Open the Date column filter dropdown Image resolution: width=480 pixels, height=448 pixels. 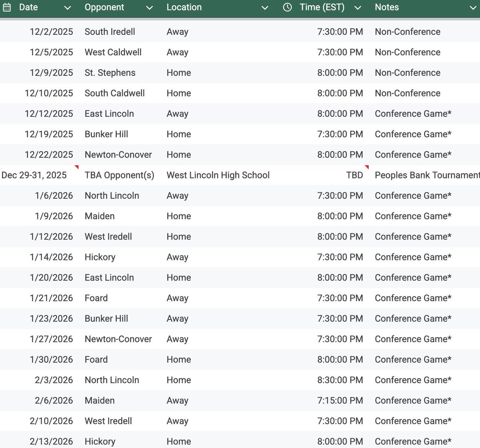point(68,8)
